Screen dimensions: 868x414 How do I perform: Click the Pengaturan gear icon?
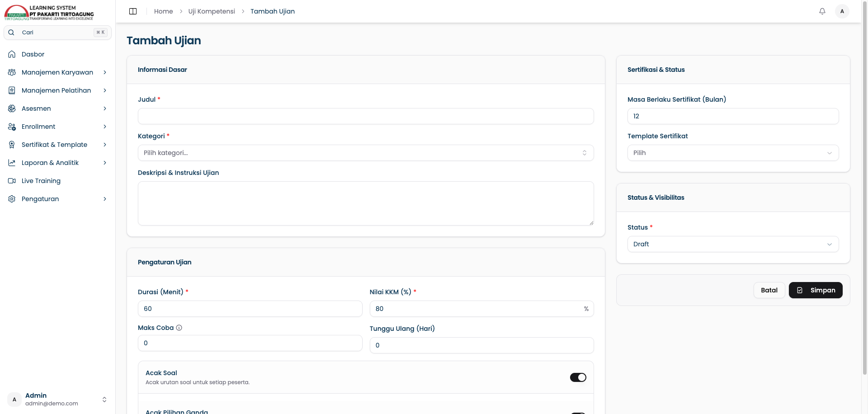pos(12,199)
